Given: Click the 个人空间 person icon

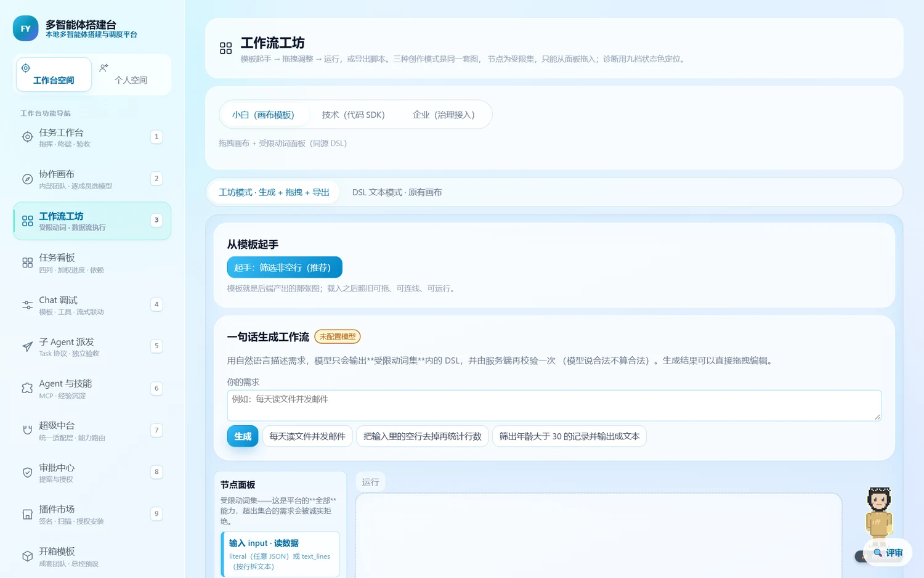Looking at the screenshot, I should coord(103,68).
